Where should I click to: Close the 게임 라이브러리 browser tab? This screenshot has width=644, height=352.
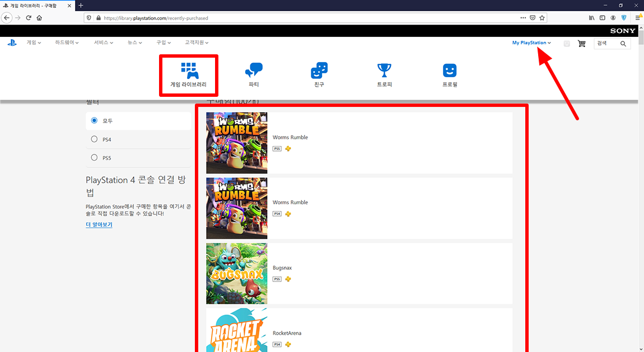[69, 6]
